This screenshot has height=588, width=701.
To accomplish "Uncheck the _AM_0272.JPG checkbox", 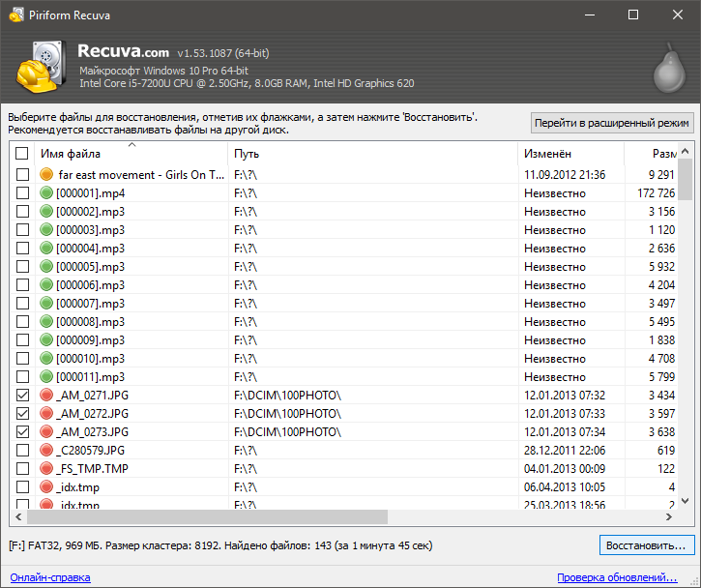I will tap(22, 413).
